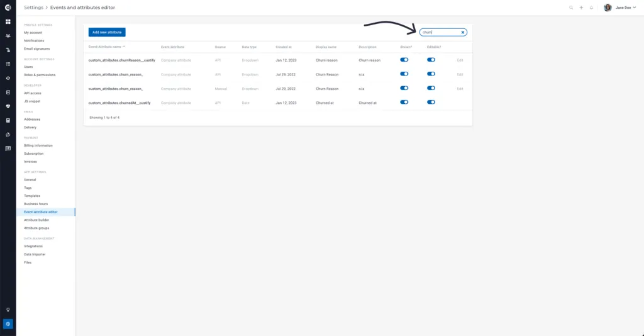This screenshot has width=644, height=336.
Task: Open the hierarchy segments icon
Action: (x=8, y=50)
